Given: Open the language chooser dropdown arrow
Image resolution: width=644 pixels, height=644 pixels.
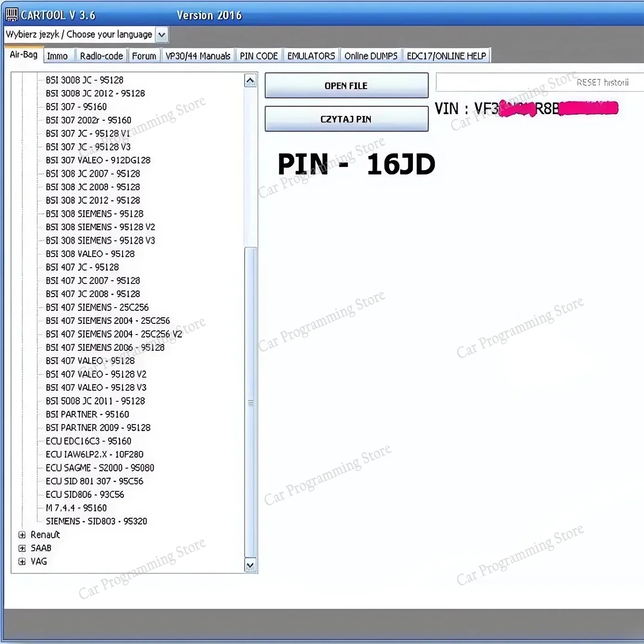Looking at the screenshot, I should pyautogui.click(x=161, y=34).
